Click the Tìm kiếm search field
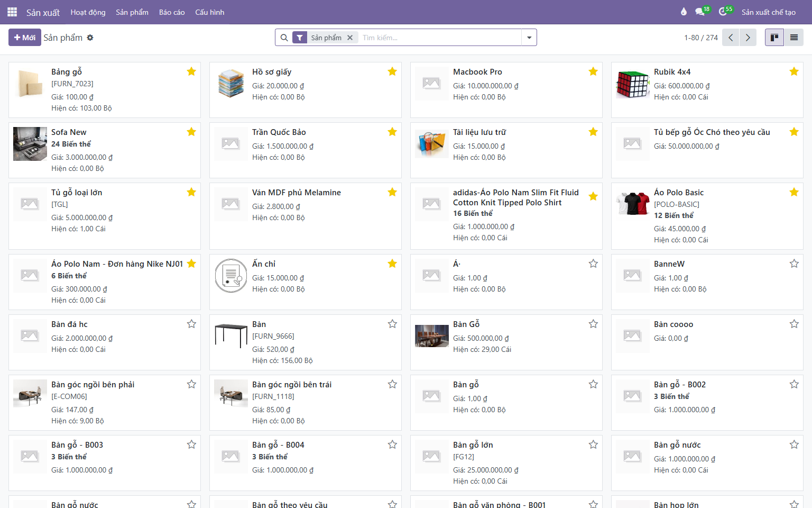Image resolution: width=812 pixels, height=508 pixels. click(x=440, y=38)
